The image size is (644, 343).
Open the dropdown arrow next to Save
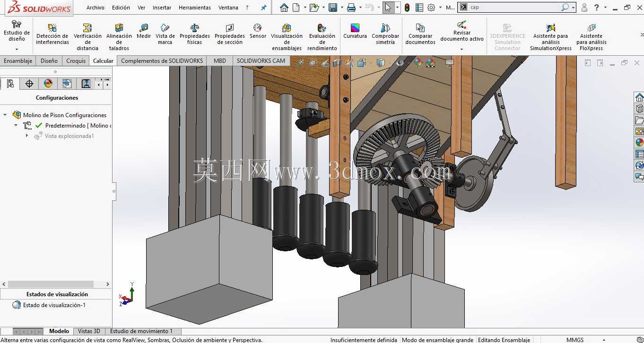341,8
